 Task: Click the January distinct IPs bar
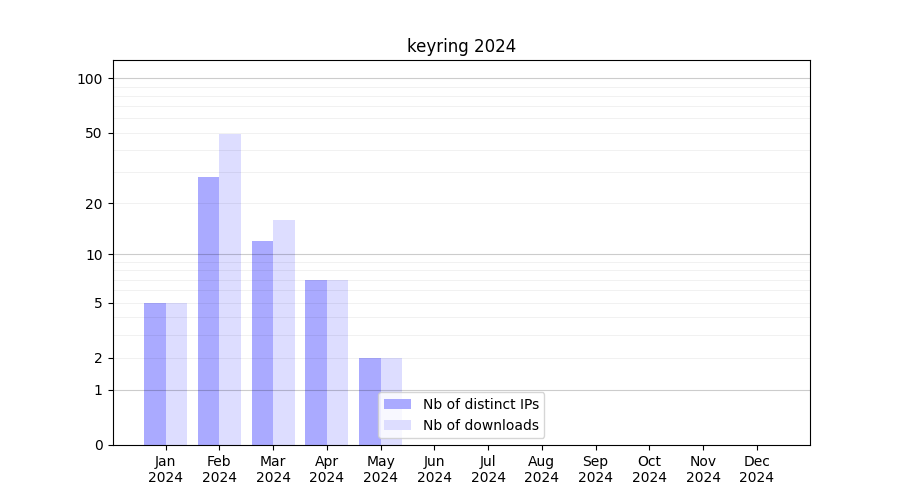point(155,373)
